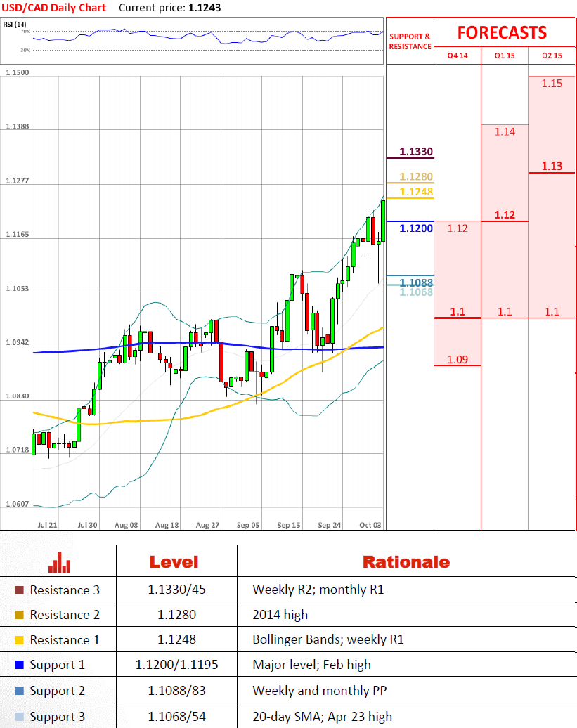Click the FORECASTS heading
This screenshot has width=577, height=728.
tap(502, 32)
